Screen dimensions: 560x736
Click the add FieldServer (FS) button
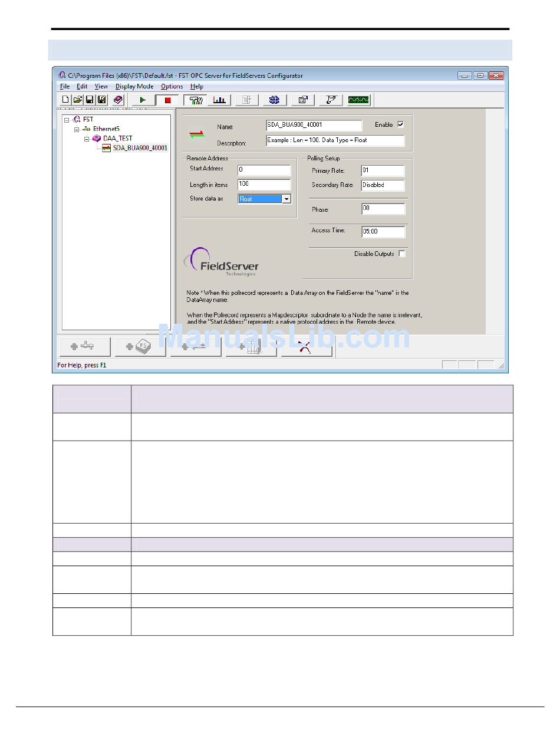pos(140,347)
